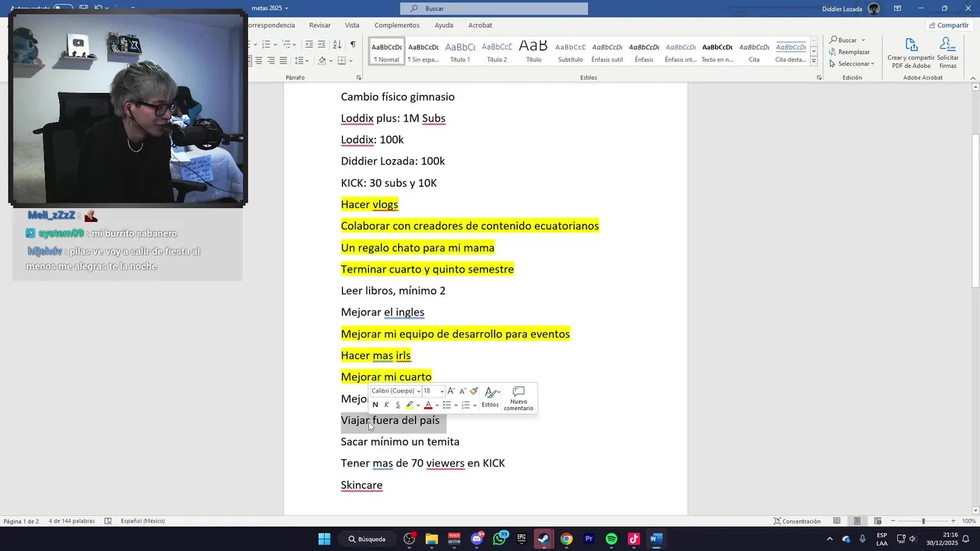Open the font color dropdown arrow

(x=436, y=406)
